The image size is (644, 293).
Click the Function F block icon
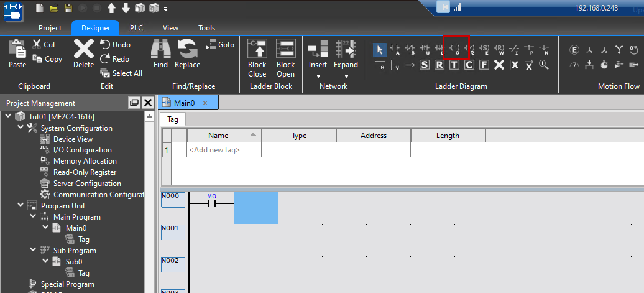pos(484,64)
